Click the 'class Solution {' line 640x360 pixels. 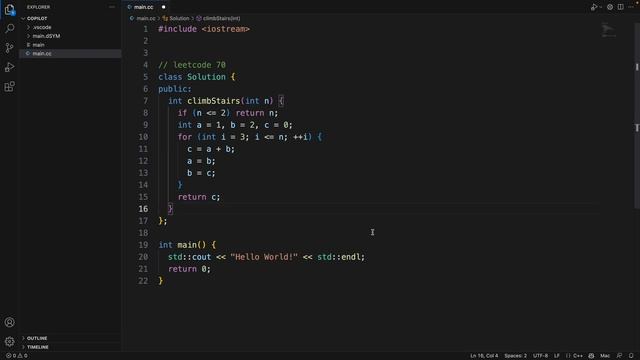click(x=197, y=77)
